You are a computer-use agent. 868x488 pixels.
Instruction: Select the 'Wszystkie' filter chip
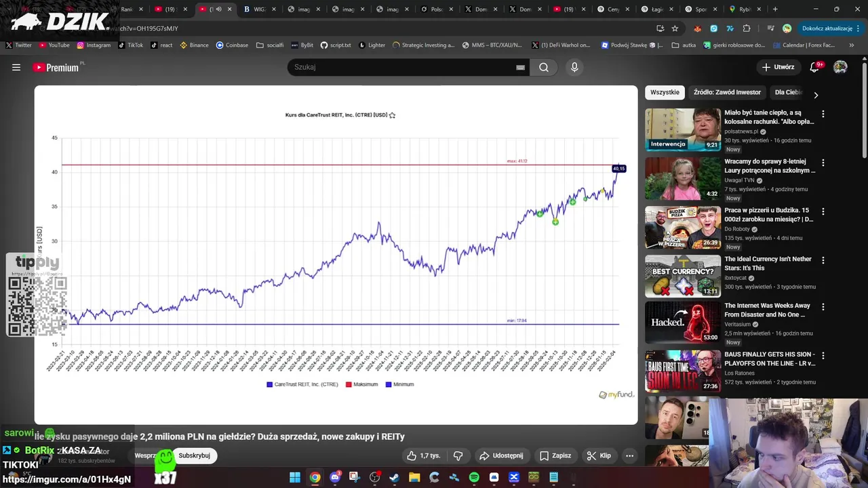click(x=665, y=92)
